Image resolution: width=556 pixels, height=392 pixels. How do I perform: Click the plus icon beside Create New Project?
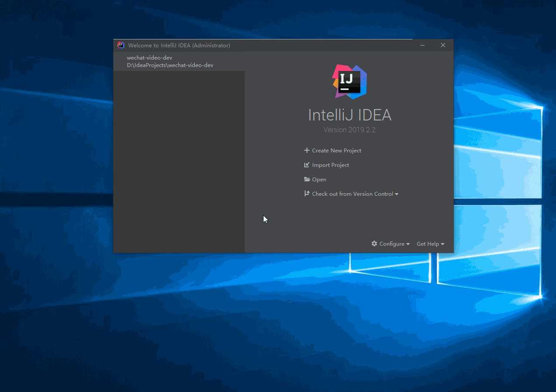307,150
